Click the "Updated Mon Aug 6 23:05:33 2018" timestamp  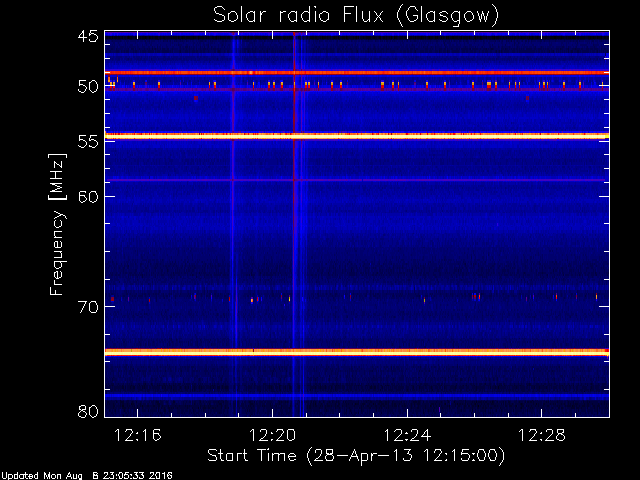tap(87, 476)
